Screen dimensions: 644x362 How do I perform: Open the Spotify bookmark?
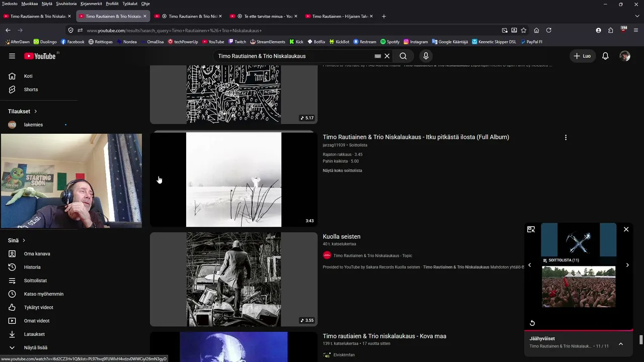pos(390,42)
